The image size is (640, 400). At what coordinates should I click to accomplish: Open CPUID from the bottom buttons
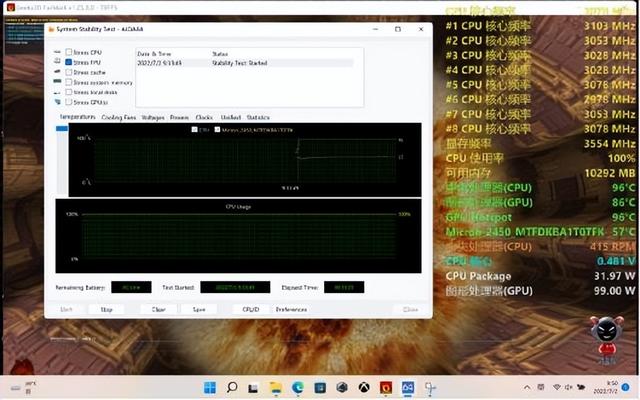251,309
